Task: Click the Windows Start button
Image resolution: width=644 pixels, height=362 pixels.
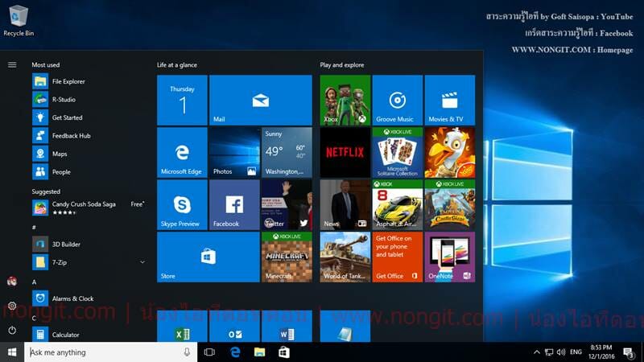Action: pyautogui.click(x=12, y=352)
